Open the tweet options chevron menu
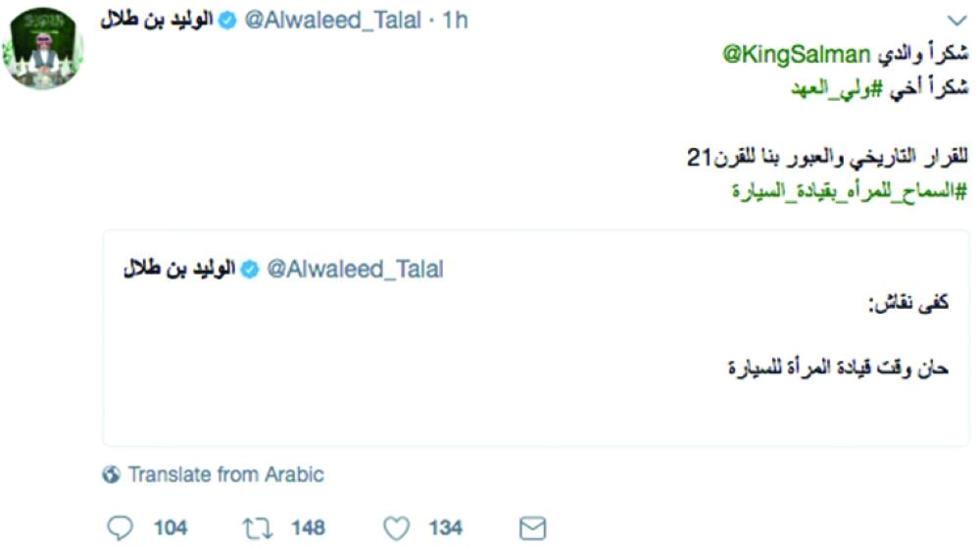This screenshot has width=980, height=548. (957, 21)
